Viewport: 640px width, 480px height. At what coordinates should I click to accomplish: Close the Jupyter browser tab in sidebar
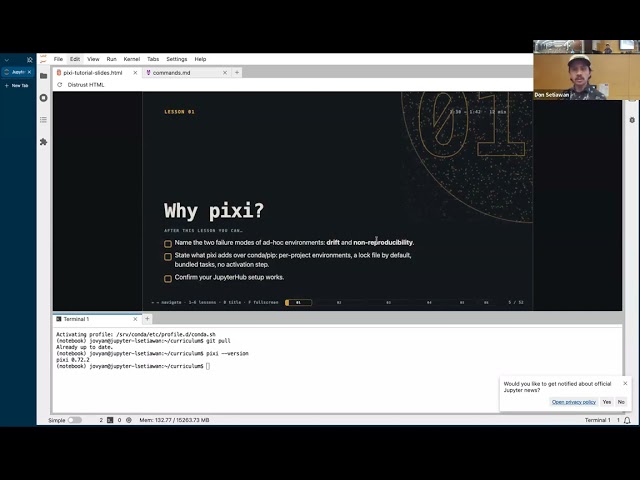pos(29,72)
